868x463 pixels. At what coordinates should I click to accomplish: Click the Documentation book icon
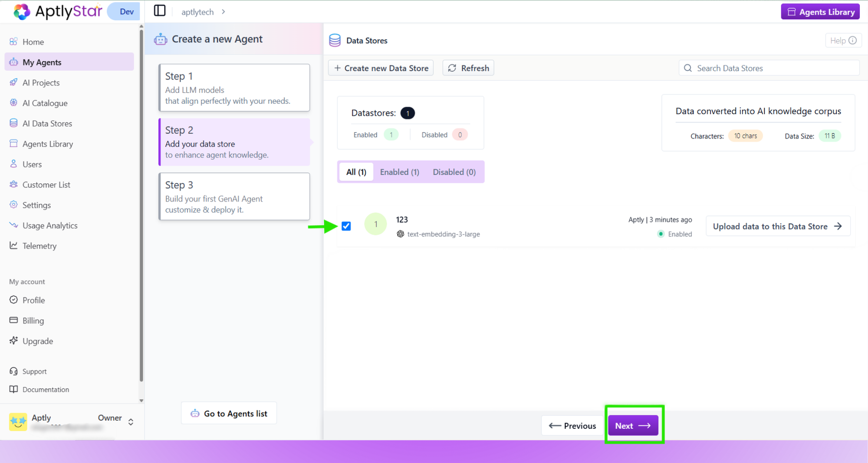pyautogui.click(x=13, y=389)
